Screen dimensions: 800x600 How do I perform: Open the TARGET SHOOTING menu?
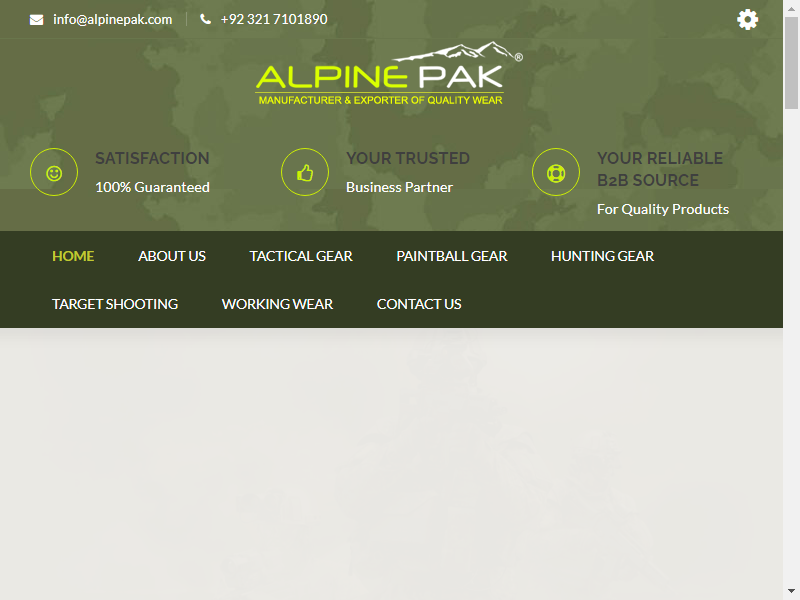(x=115, y=304)
